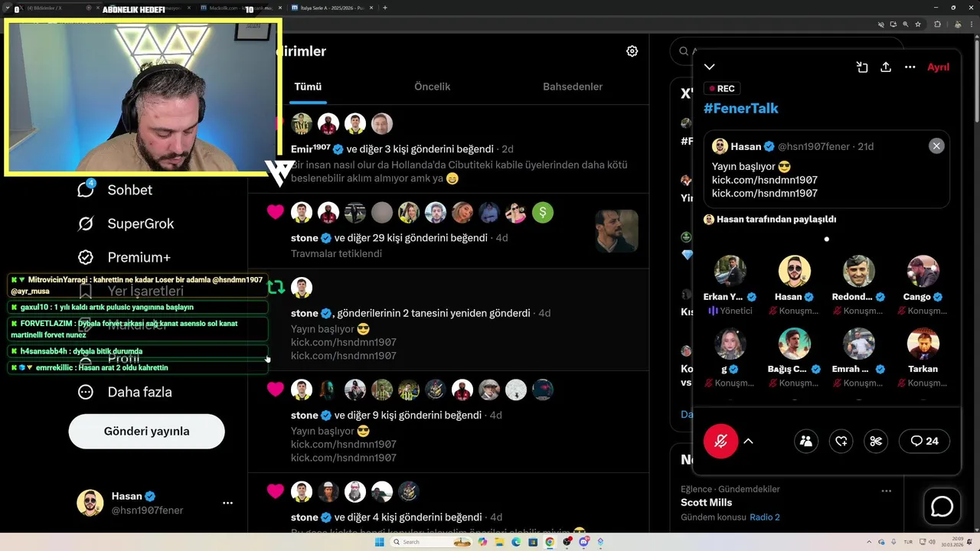The image size is (980, 551).
Task: Open Chrome extensions puzzle icon
Action: [x=937, y=24]
